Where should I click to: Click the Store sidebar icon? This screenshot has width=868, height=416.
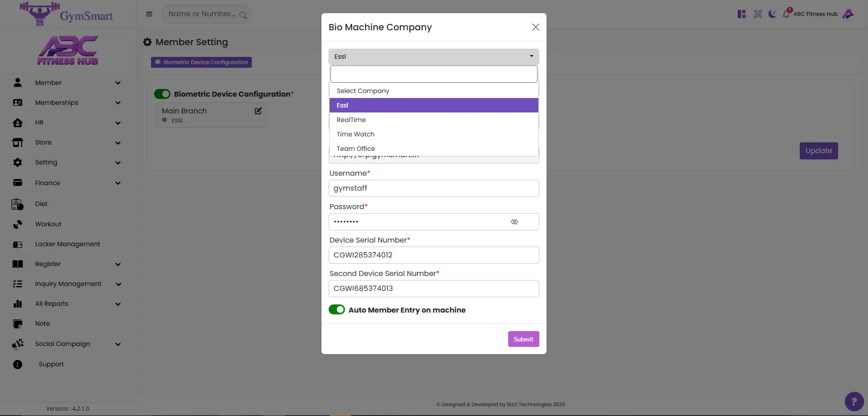click(18, 143)
